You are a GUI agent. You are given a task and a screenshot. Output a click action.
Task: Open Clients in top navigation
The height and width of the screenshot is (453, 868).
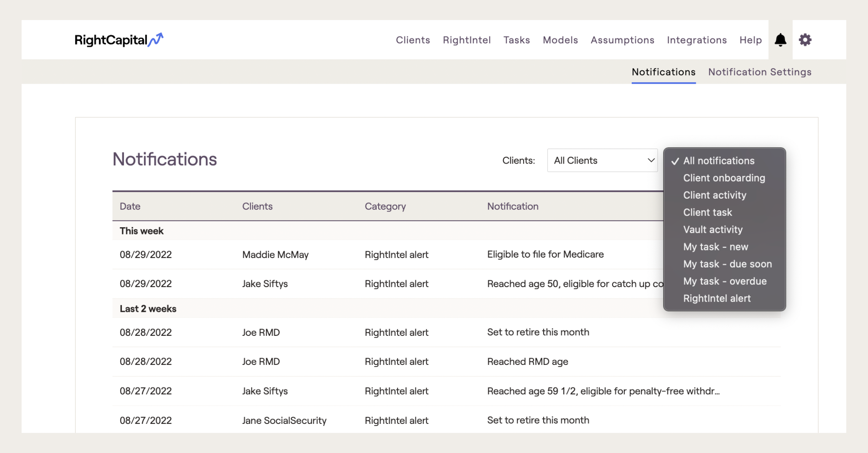[413, 40]
